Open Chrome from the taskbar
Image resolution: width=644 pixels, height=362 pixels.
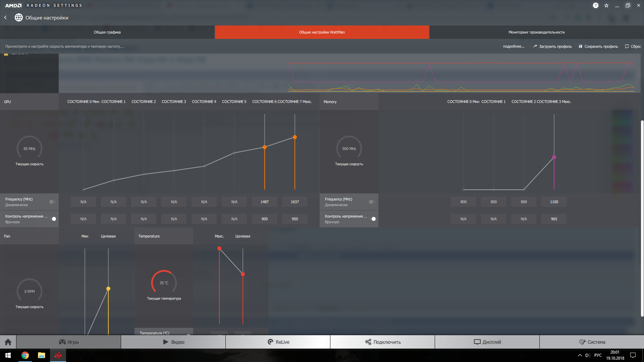pyautogui.click(x=25, y=355)
